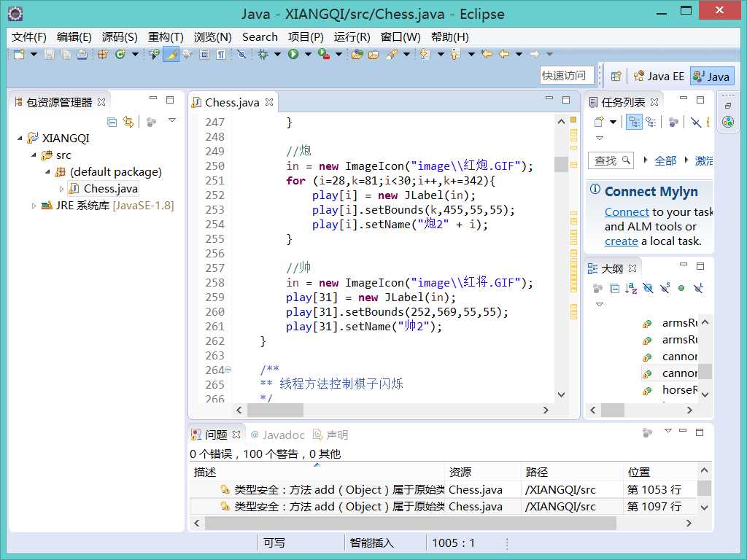Click the create local task link
The height and width of the screenshot is (560, 747).
(x=622, y=241)
